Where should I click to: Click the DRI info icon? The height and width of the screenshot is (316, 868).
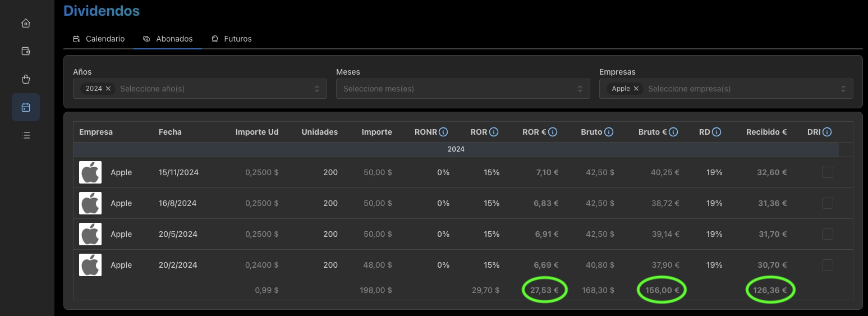pos(827,132)
